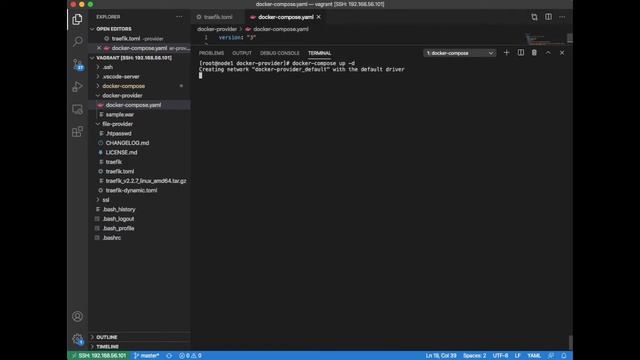Select the Terminal panel tab

(x=320, y=53)
